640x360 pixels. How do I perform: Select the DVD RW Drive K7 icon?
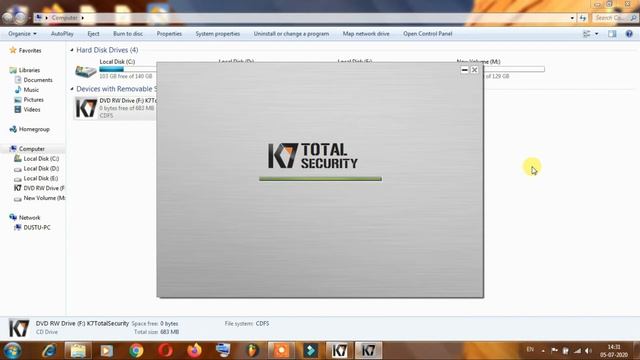(x=86, y=108)
